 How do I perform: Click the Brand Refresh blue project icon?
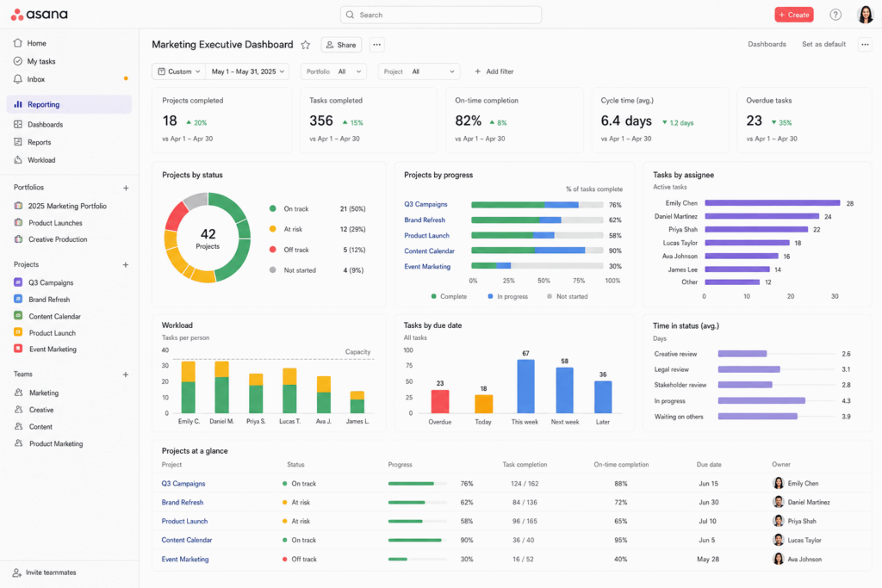18,299
